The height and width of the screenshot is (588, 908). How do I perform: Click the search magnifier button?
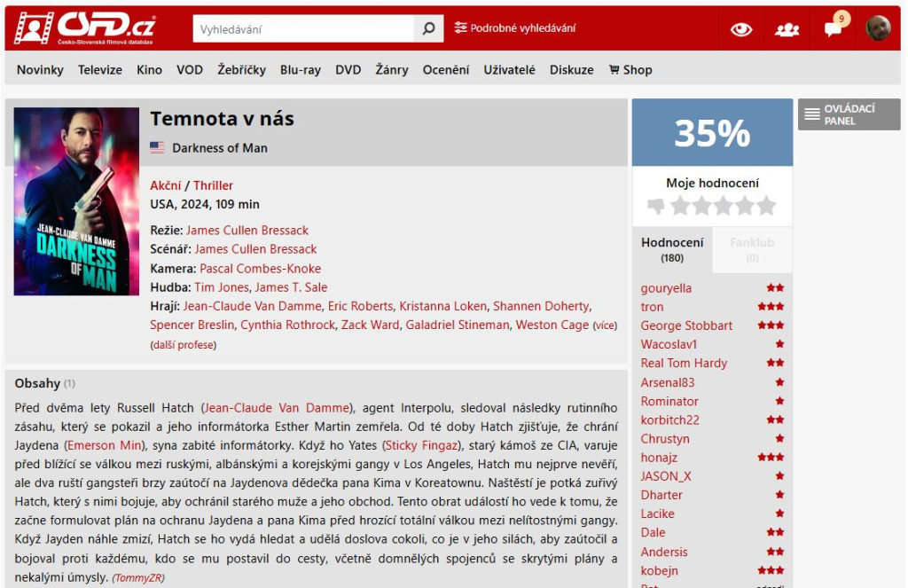pyautogui.click(x=428, y=28)
